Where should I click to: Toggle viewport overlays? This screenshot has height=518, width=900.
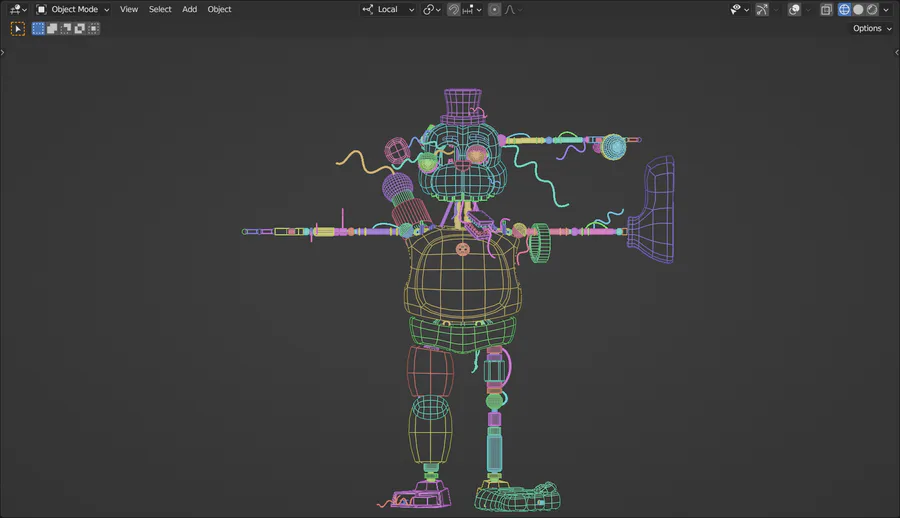pyautogui.click(x=794, y=9)
